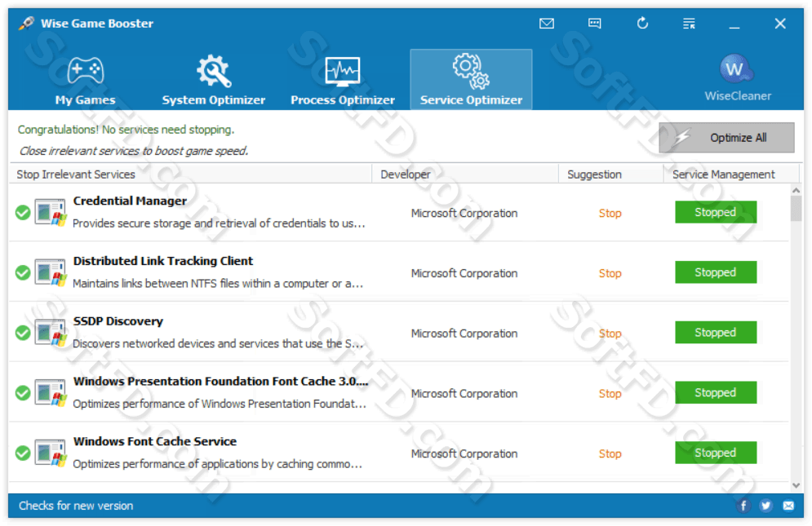
Task: Open the feedback chat icon
Action: 594,24
